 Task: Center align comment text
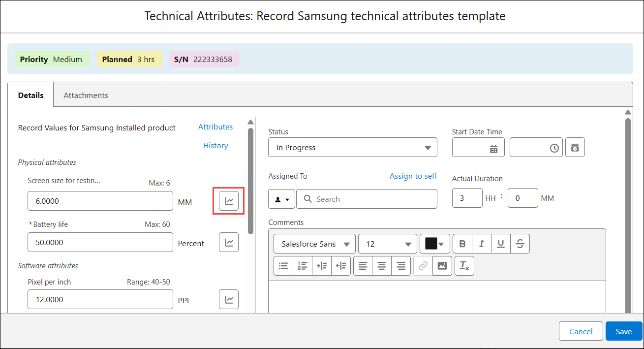pos(382,266)
